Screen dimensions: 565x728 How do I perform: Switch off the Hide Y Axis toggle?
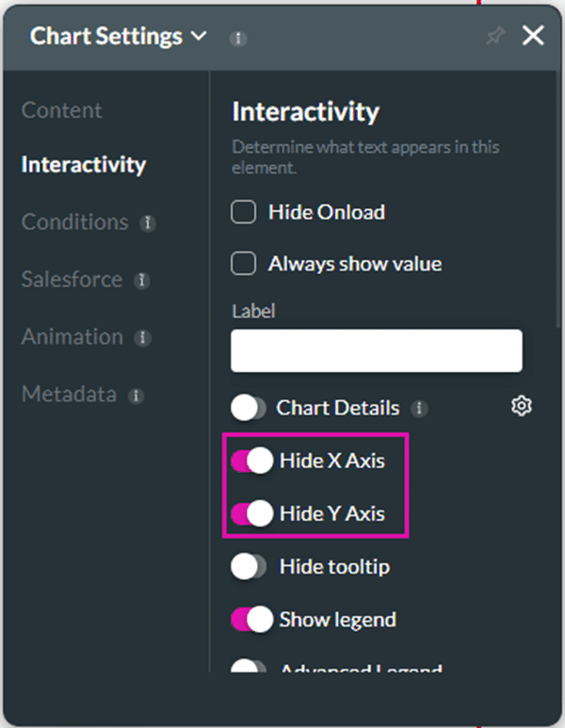click(x=251, y=514)
